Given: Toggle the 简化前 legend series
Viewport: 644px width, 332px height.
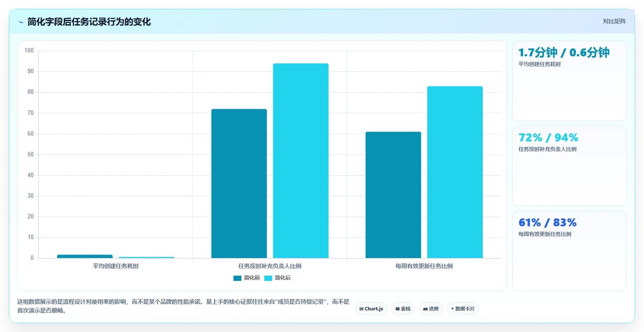Looking at the screenshot, I should (x=246, y=278).
